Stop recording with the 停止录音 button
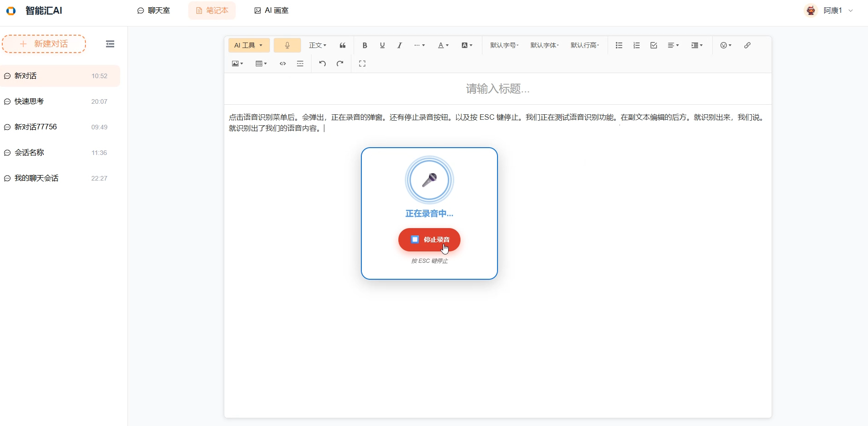Viewport: 868px width, 426px height. pyautogui.click(x=429, y=240)
